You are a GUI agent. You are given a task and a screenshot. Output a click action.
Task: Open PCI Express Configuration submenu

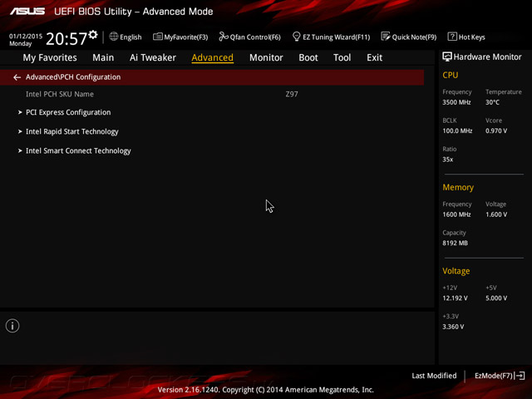[x=68, y=112]
